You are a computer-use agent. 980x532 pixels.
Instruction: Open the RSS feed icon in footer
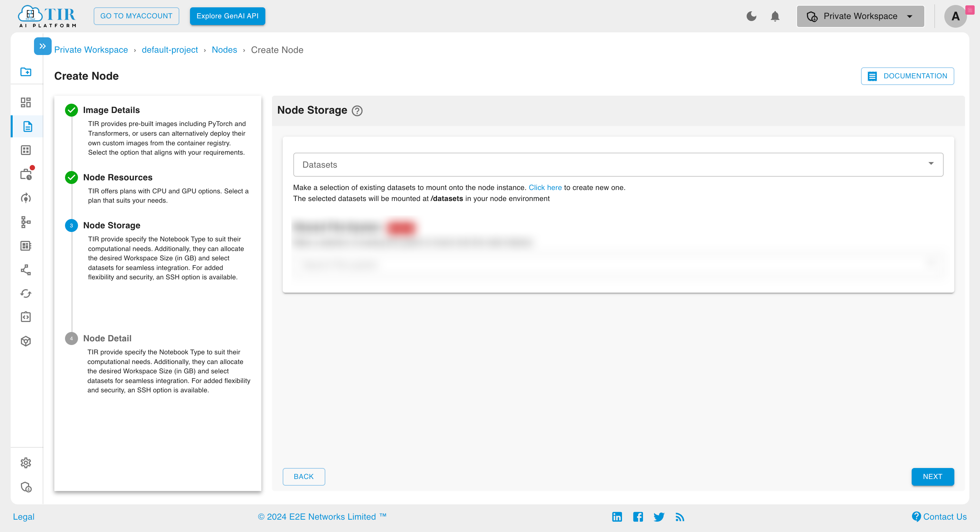[x=680, y=517]
